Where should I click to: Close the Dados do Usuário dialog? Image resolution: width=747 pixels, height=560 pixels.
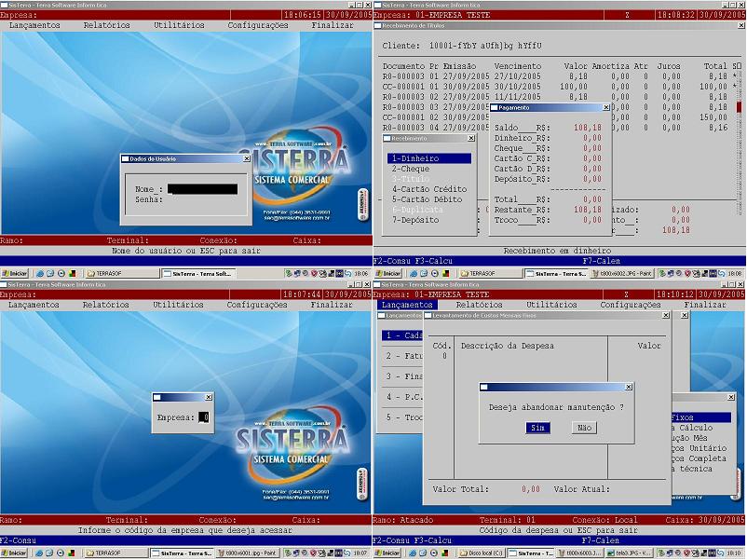click(x=246, y=158)
